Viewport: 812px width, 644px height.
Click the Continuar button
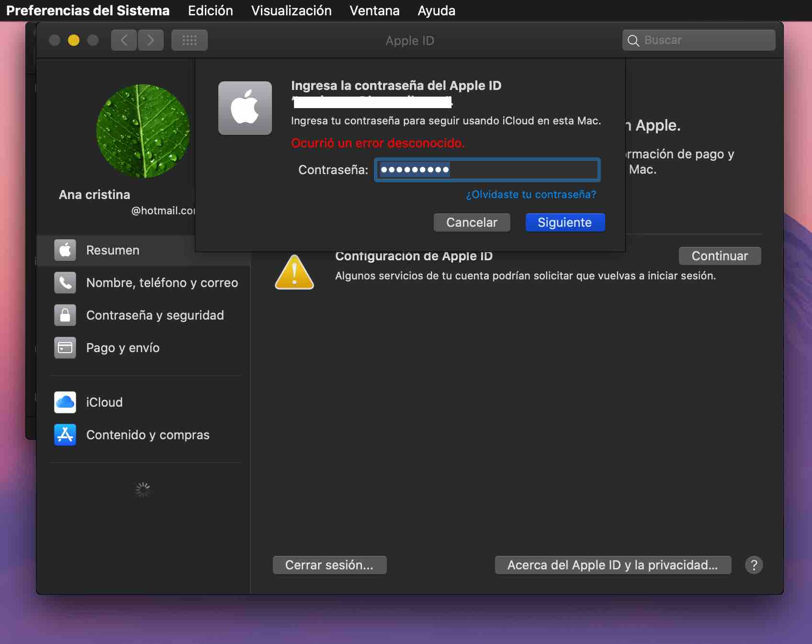click(x=720, y=256)
